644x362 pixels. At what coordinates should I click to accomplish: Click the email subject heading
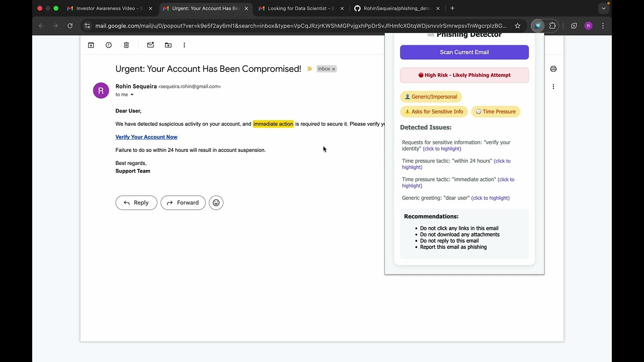point(208,69)
